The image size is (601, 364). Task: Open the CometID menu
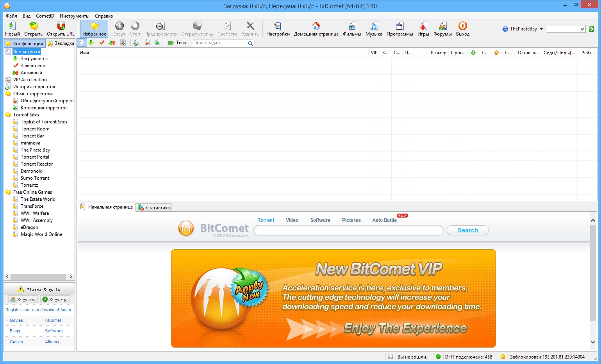(x=45, y=16)
